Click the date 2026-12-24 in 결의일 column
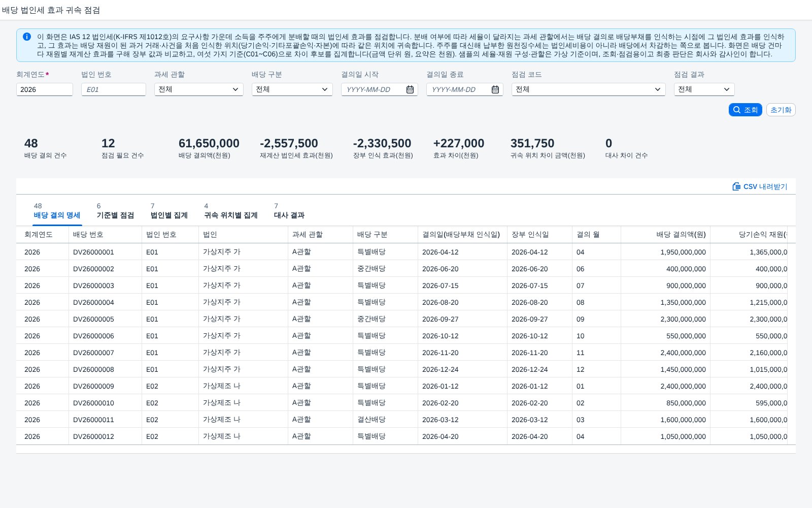The width and height of the screenshot is (812, 508). coord(440,369)
